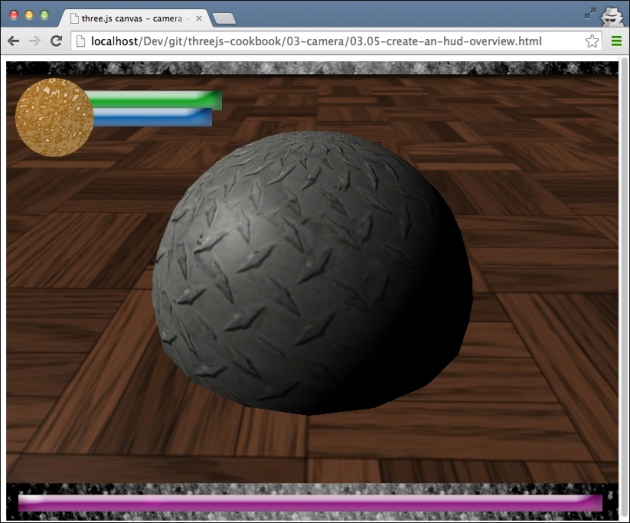Click the red close window button

(x=14, y=15)
